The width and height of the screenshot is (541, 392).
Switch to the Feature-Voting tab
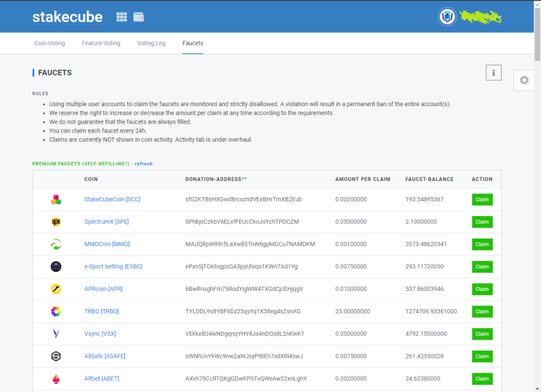pyautogui.click(x=101, y=43)
